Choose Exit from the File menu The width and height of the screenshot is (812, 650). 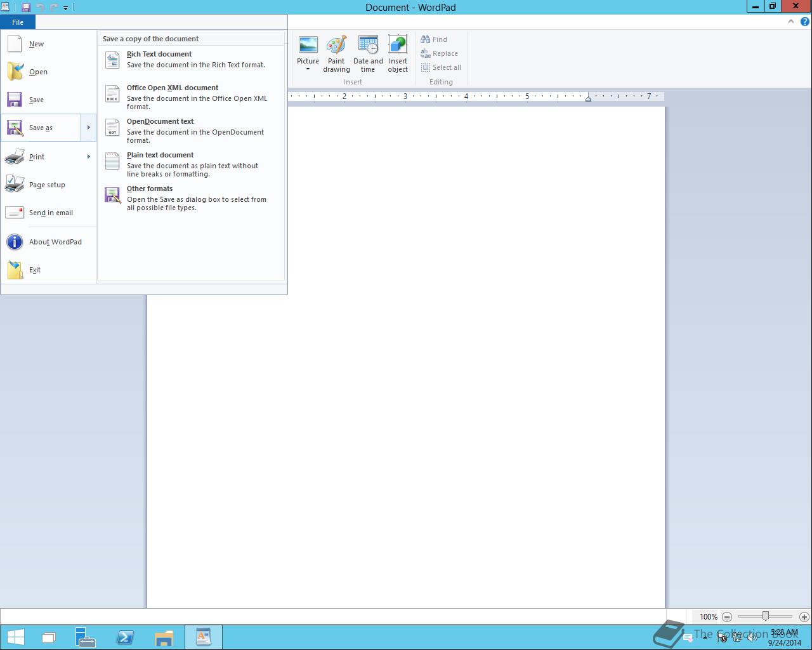coord(48,270)
